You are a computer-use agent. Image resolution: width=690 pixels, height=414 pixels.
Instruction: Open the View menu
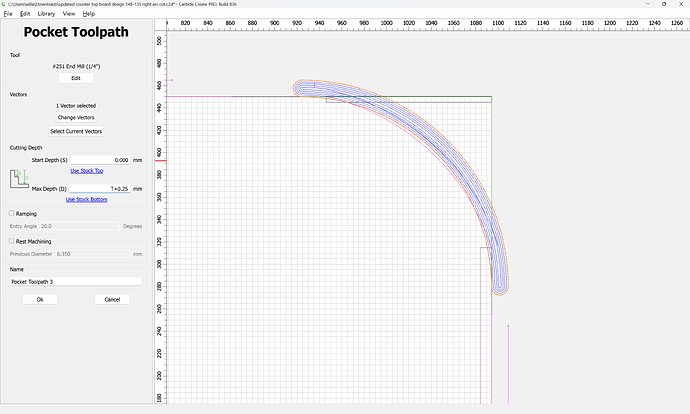pos(69,14)
